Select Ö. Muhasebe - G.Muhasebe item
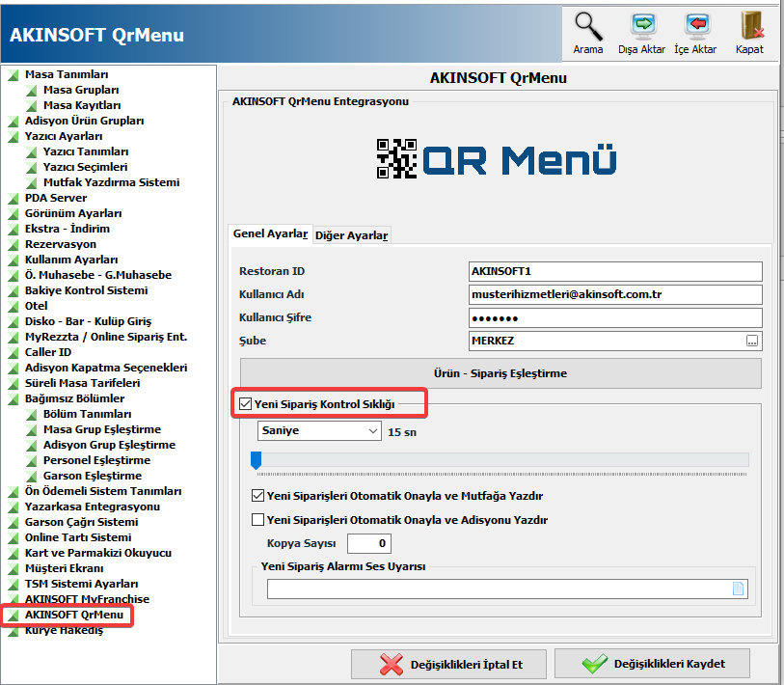The height and width of the screenshot is (685, 784). click(x=98, y=275)
